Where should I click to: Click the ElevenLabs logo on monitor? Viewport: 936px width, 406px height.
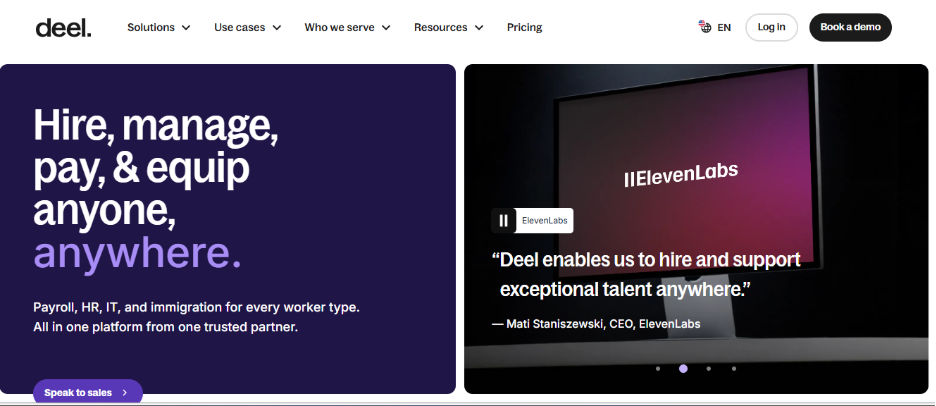tap(681, 174)
